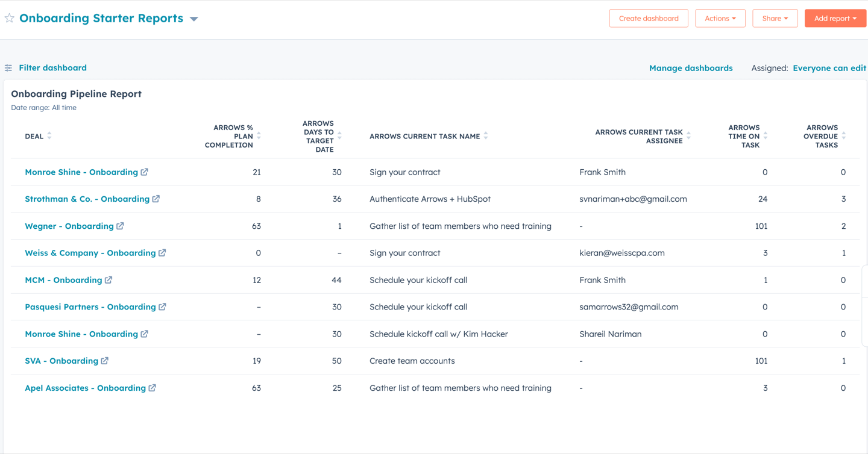Open the Manage dashboards link
The image size is (868, 454).
(x=691, y=68)
